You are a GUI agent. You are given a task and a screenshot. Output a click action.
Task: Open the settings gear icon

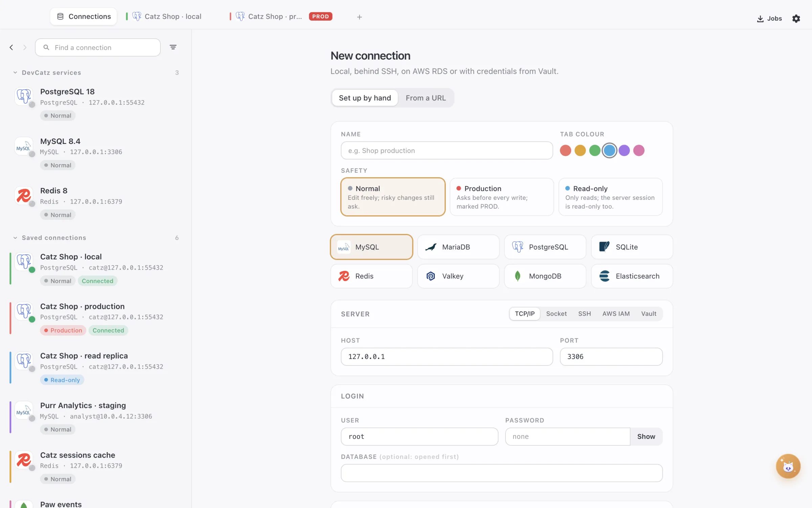[x=796, y=18]
